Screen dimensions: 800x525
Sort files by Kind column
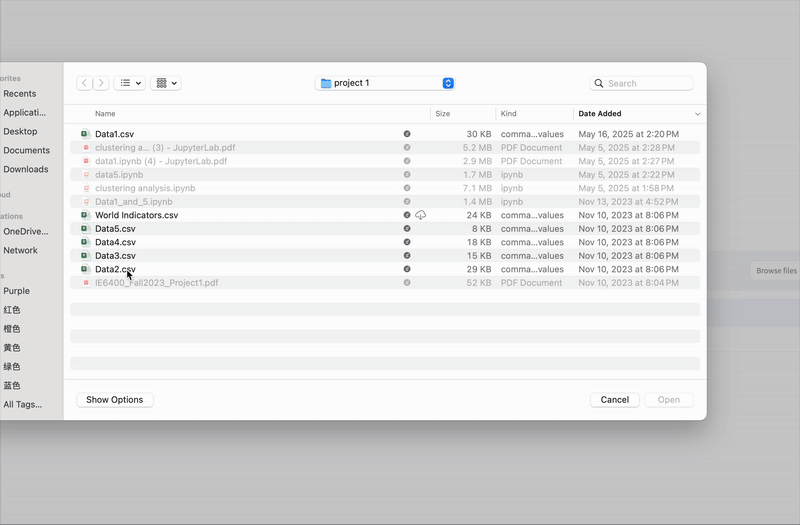508,114
